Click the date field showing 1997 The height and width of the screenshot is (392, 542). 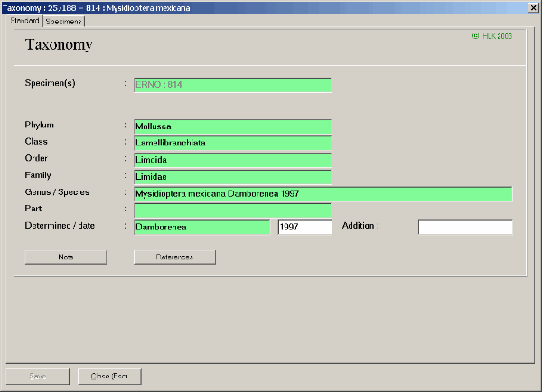click(x=305, y=227)
